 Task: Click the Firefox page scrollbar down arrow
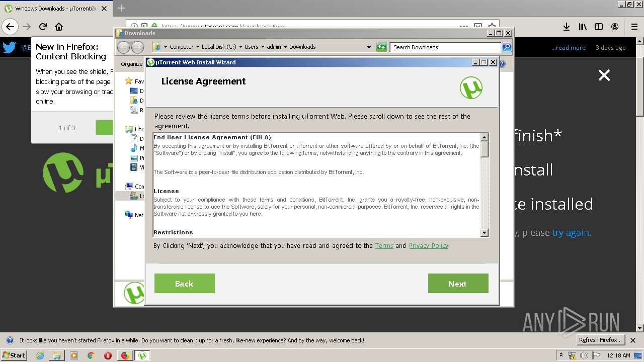(x=640, y=328)
